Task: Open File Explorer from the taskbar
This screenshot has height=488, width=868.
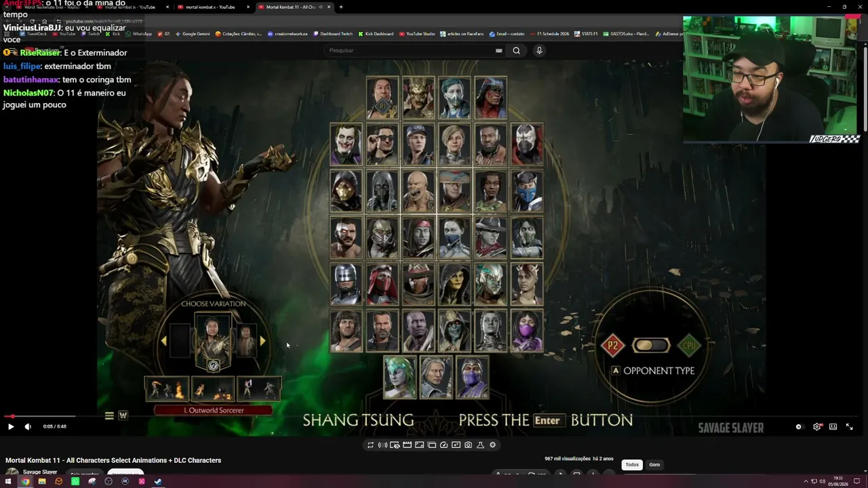Action: click(x=42, y=482)
